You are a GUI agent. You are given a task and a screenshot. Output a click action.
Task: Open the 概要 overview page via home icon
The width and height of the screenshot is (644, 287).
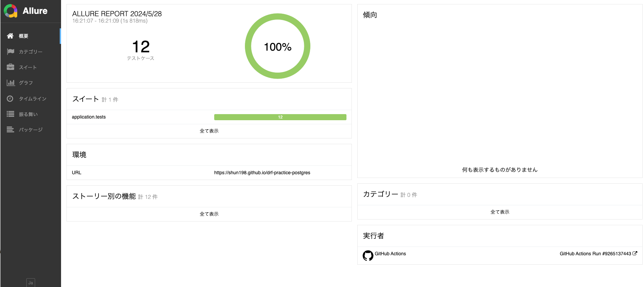[10, 36]
